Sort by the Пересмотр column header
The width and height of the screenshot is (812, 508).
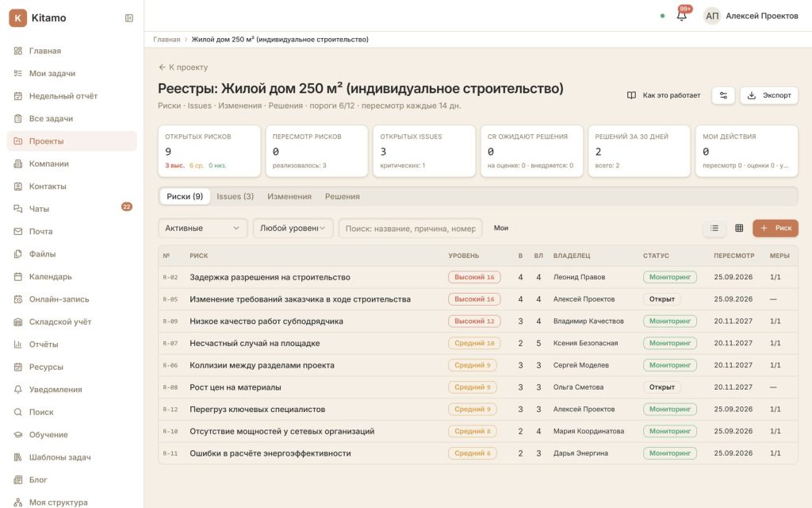point(733,256)
